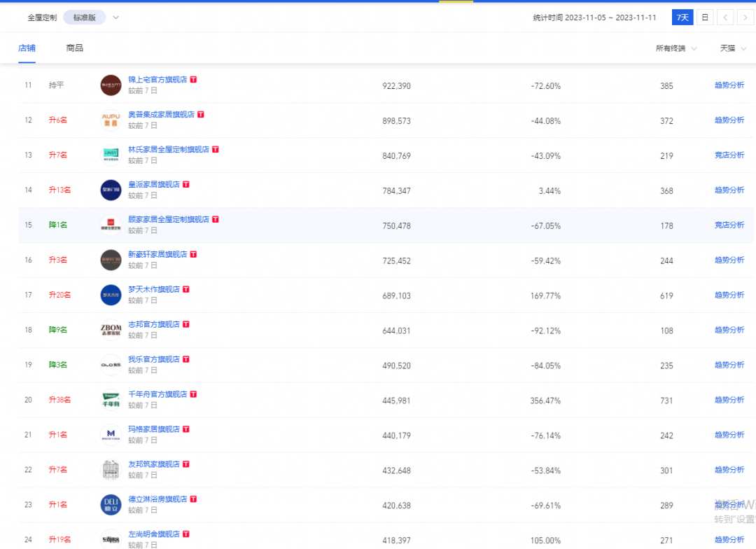Screen dimensions: 756x549
Task: Open 梦天木作旗舰店 store link
Action: (x=154, y=289)
